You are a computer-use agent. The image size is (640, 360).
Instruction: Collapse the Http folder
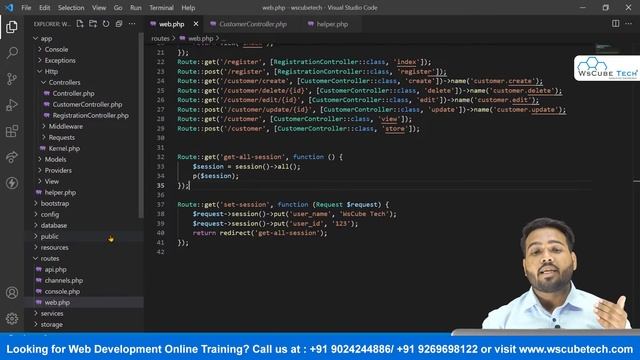[51, 71]
